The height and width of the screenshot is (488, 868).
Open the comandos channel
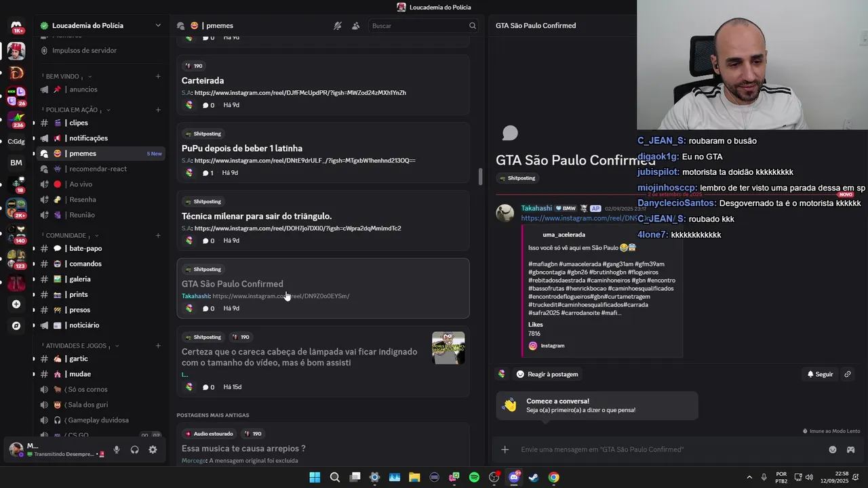click(x=101, y=264)
